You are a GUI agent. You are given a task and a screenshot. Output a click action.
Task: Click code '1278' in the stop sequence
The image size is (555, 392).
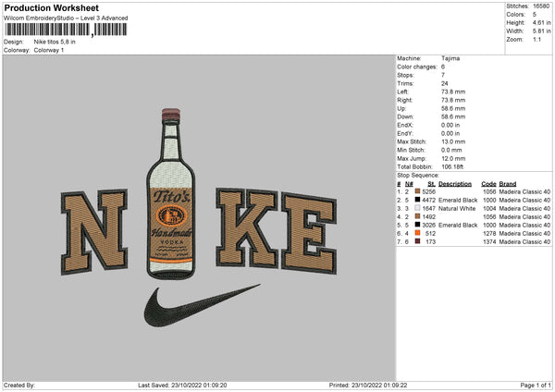coord(489,234)
